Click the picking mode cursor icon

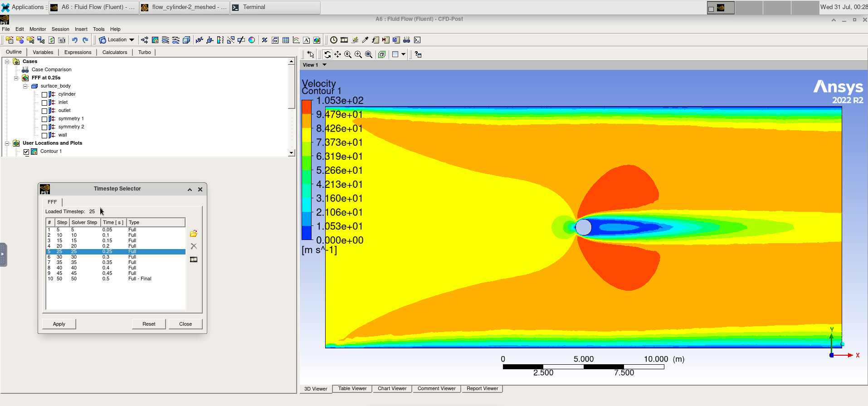(311, 54)
